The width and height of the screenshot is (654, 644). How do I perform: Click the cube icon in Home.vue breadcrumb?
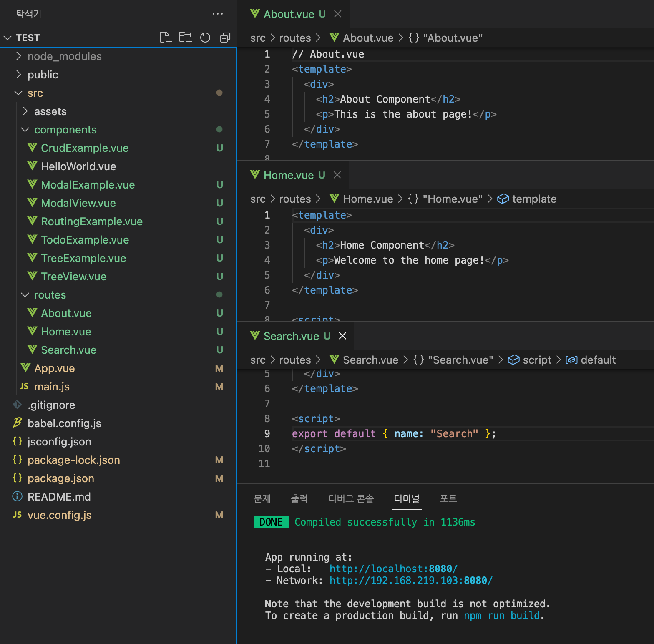[503, 199]
